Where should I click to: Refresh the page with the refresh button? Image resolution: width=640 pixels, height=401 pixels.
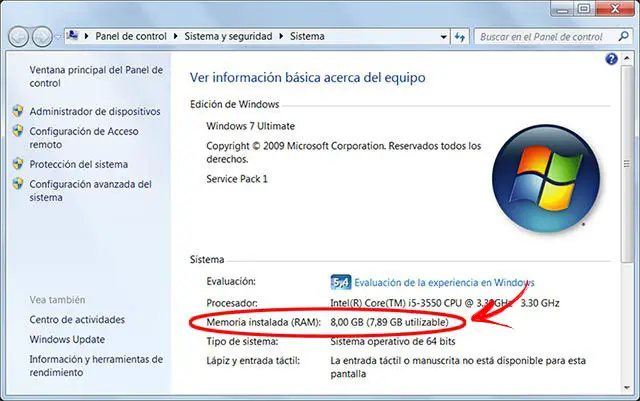(x=460, y=37)
